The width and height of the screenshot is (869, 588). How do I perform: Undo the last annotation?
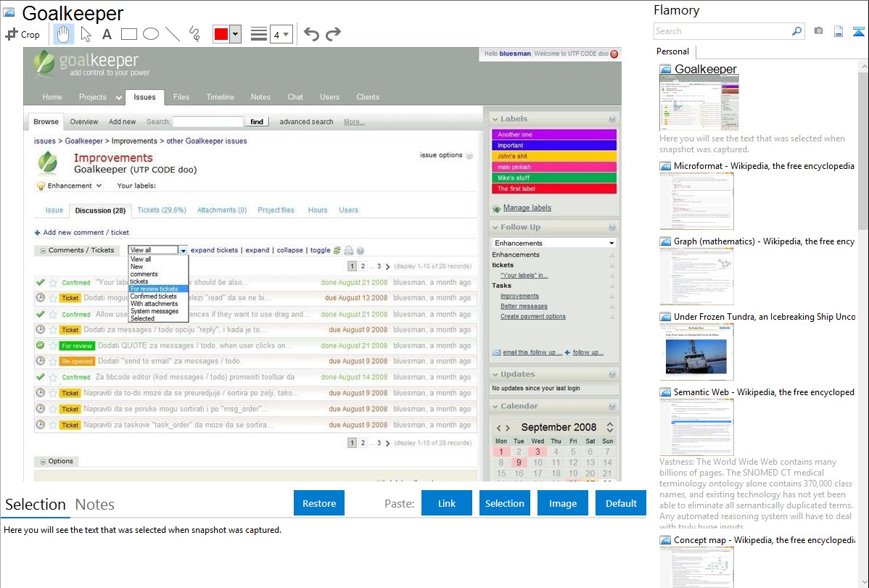pyautogui.click(x=311, y=34)
